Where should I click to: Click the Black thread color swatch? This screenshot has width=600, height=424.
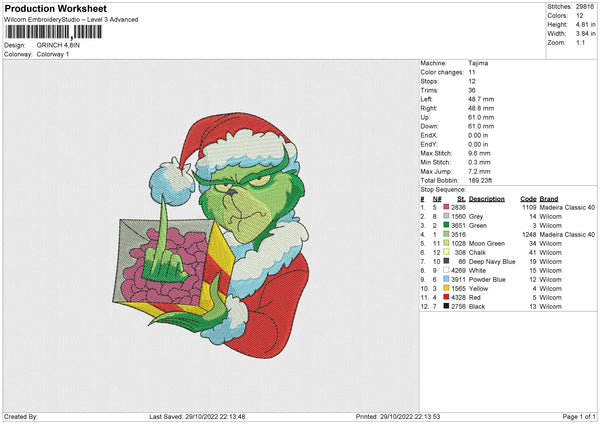(x=446, y=306)
